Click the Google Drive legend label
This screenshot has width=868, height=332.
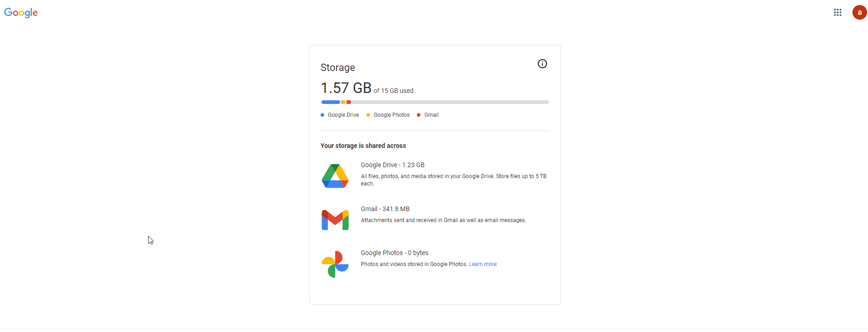343,115
